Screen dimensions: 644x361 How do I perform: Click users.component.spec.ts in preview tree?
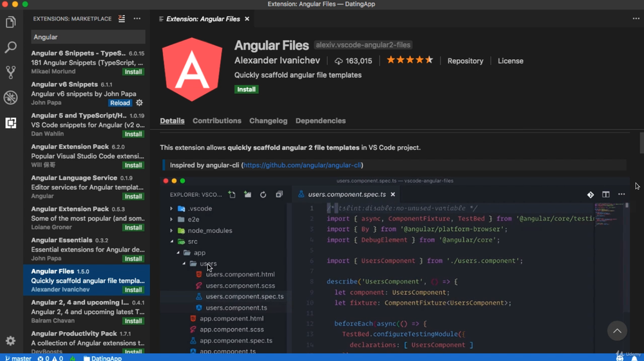coord(244,297)
